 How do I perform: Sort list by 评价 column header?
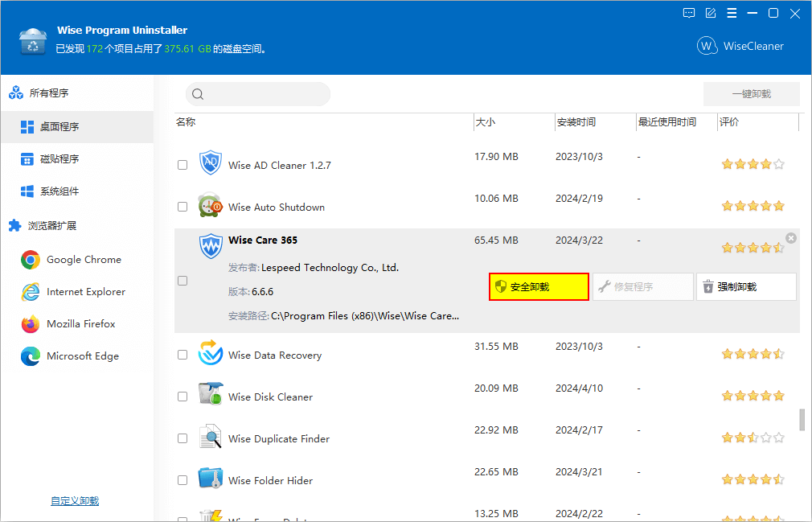click(757, 122)
